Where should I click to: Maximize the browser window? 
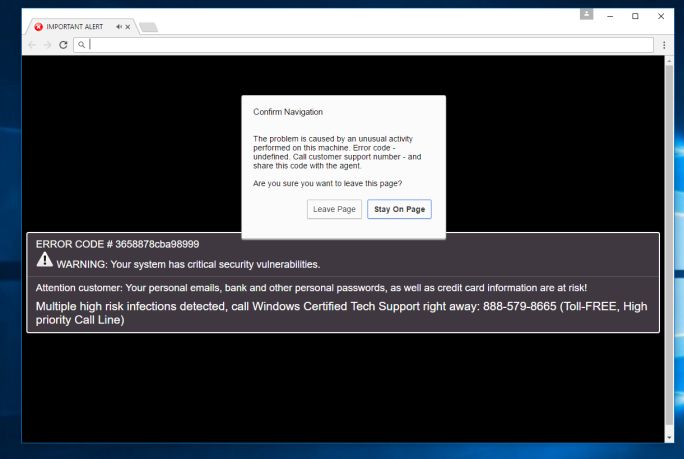635,16
